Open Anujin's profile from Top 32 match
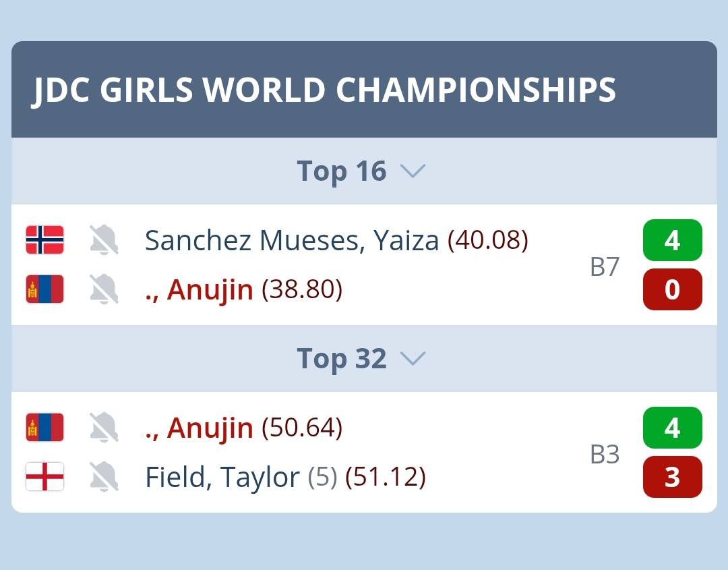 pyautogui.click(x=199, y=428)
